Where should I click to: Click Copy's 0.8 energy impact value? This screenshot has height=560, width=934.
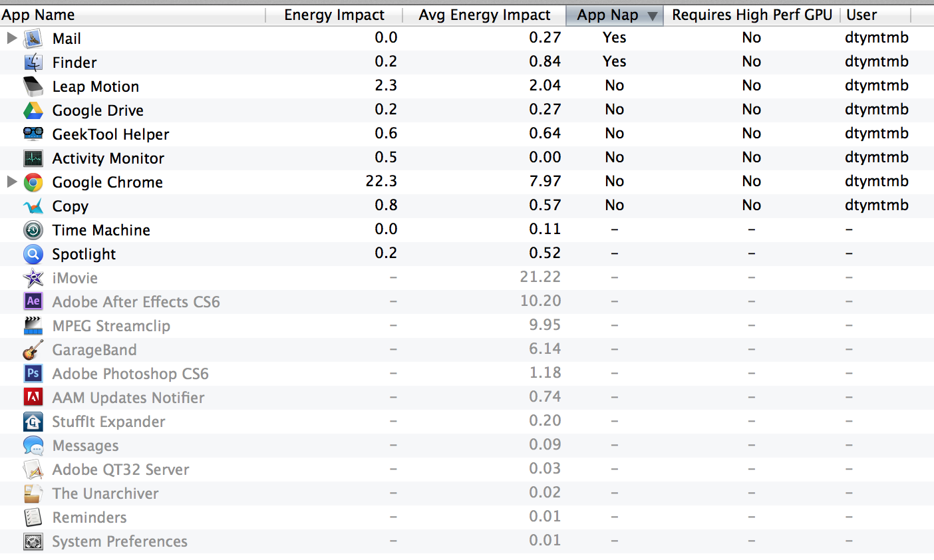[x=386, y=205]
